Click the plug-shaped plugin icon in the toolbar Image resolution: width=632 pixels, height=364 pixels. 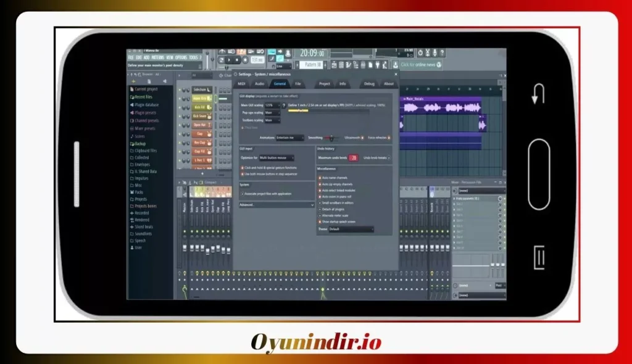378,65
